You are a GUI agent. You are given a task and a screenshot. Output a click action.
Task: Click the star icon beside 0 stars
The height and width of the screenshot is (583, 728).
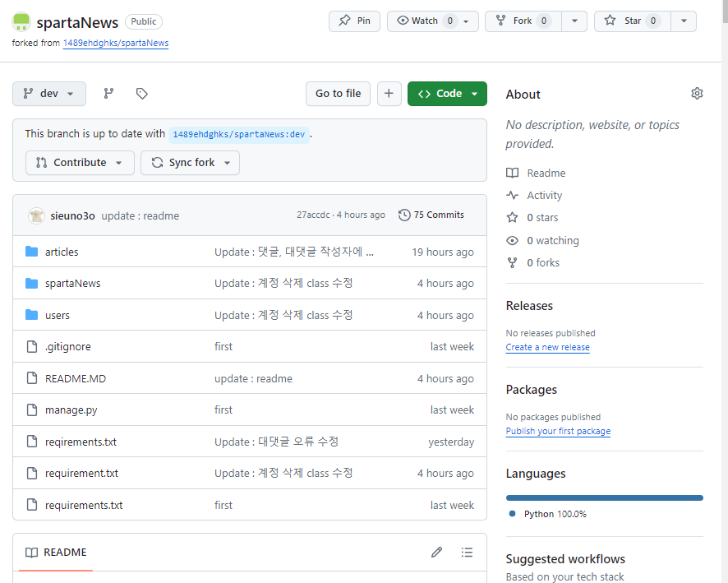(x=512, y=217)
